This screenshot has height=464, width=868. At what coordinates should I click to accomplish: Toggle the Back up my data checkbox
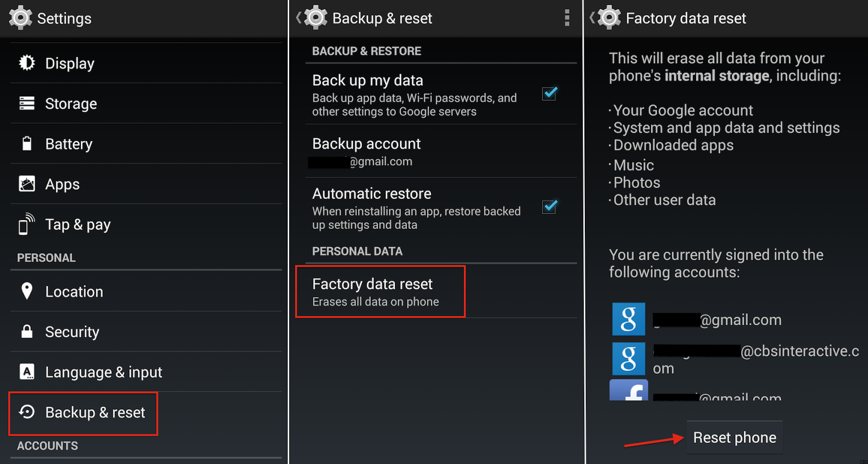pos(550,94)
